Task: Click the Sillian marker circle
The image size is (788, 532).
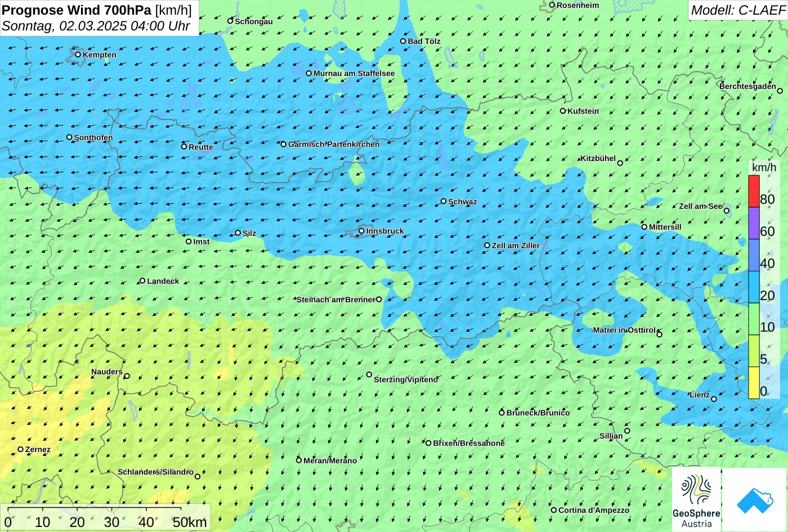Action: (627, 431)
